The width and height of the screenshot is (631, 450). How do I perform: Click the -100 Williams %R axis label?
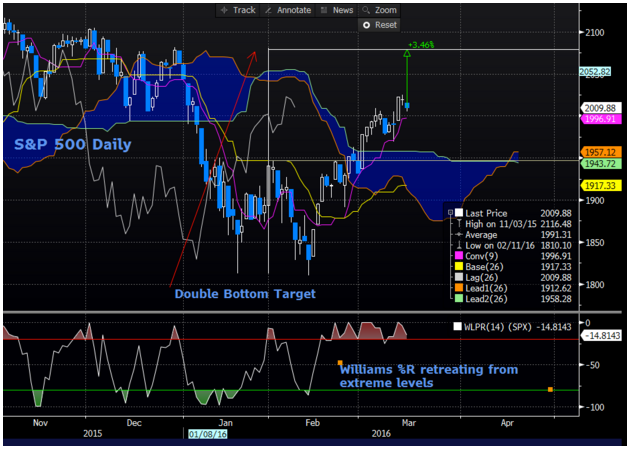(594, 407)
